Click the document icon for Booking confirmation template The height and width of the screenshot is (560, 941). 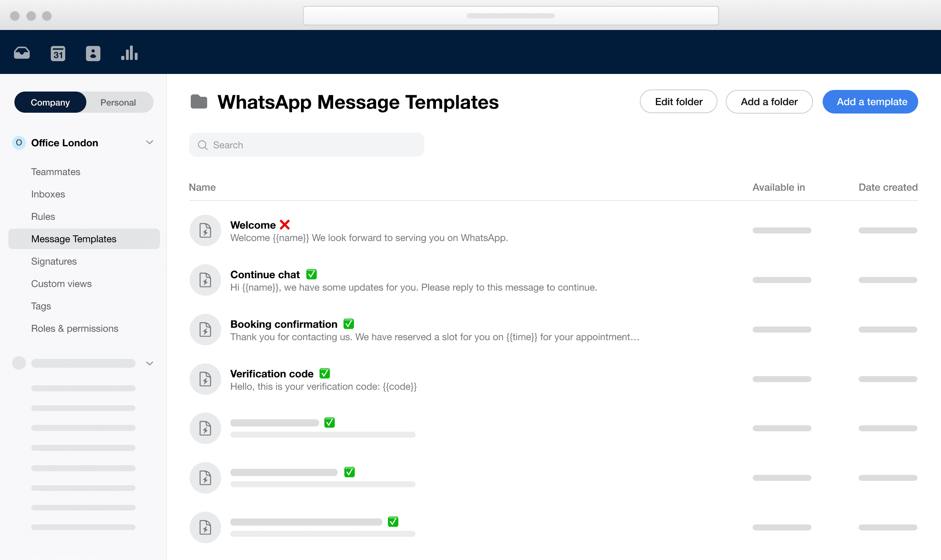click(206, 329)
